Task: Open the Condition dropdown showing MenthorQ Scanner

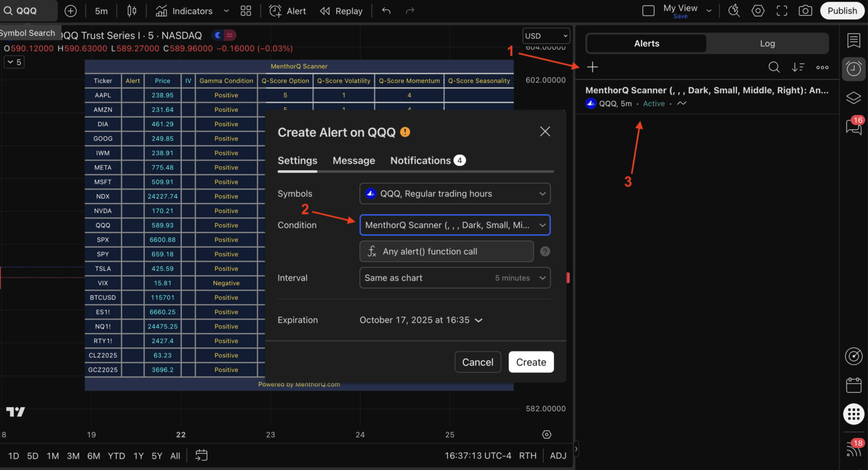Action: click(x=455, y=225)
